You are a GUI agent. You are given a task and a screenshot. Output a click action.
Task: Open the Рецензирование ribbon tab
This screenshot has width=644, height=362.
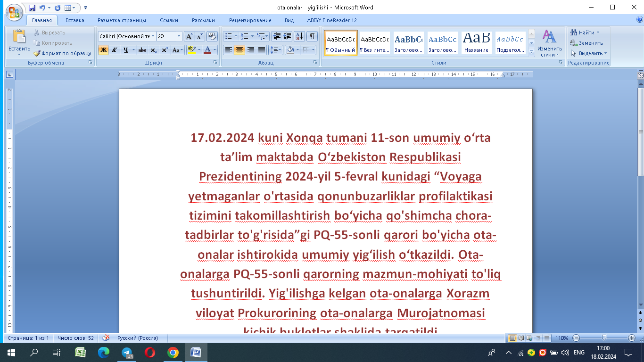coord(250,20)
